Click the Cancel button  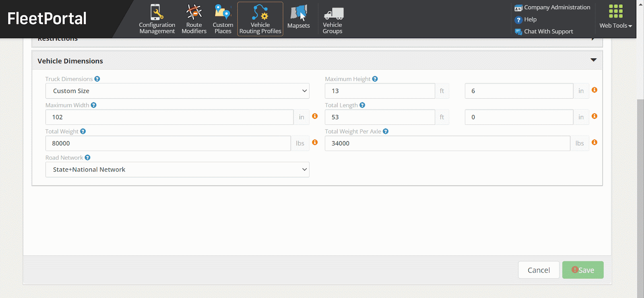(x=539, y=270)
